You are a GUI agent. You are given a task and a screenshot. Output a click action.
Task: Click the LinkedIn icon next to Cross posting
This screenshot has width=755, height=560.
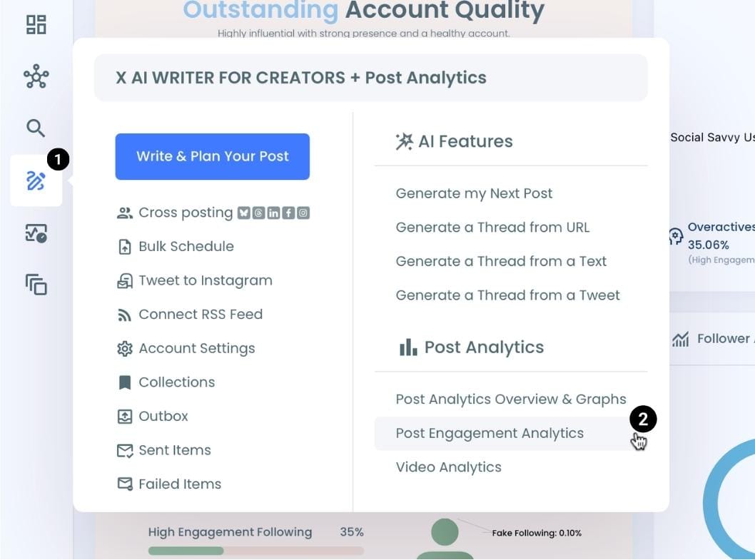click(274, 212)
